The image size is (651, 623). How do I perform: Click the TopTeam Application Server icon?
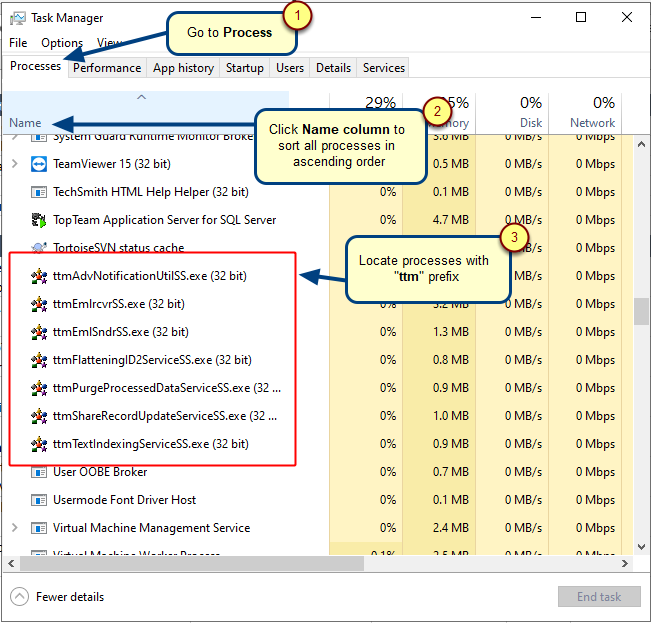point(39,220)
